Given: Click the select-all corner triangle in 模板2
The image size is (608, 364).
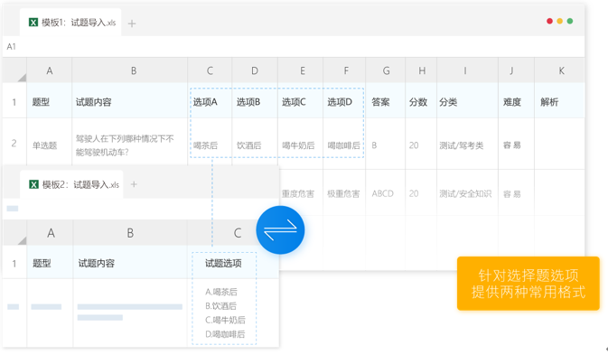Looking at the screenshot, I should tap(20, 239).
